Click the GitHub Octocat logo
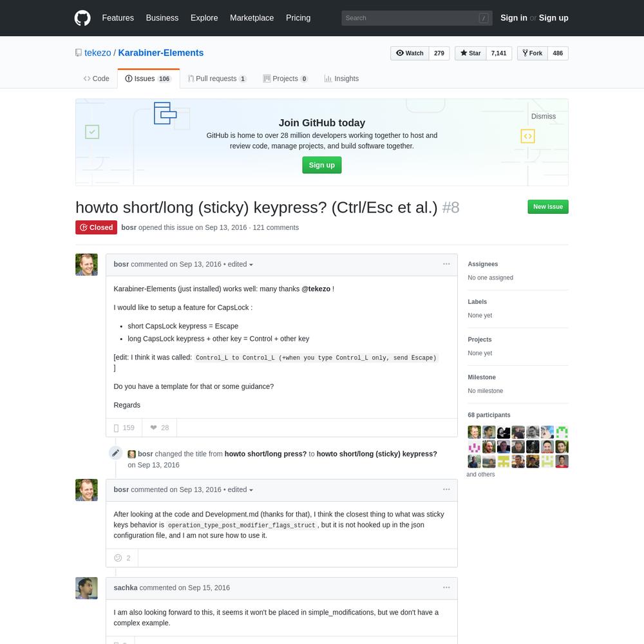This screenshot has height=644, width=644. coord(82,18)
